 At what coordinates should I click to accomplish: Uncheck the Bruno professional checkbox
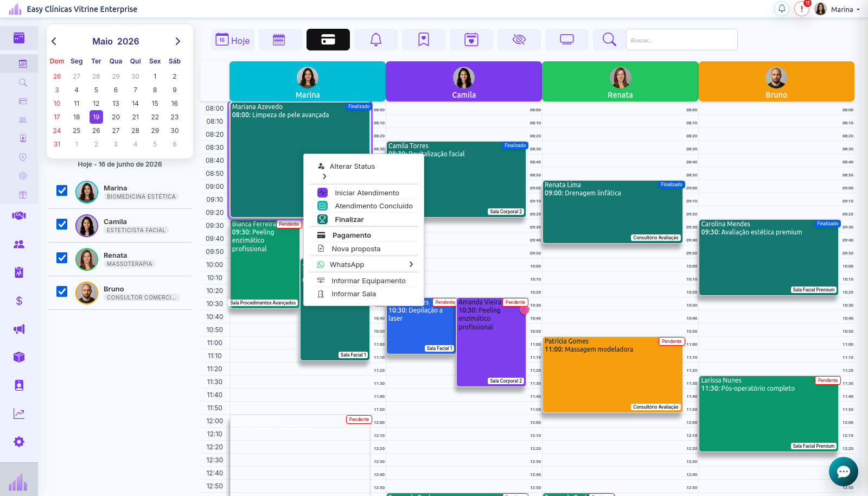coord(62,291)
